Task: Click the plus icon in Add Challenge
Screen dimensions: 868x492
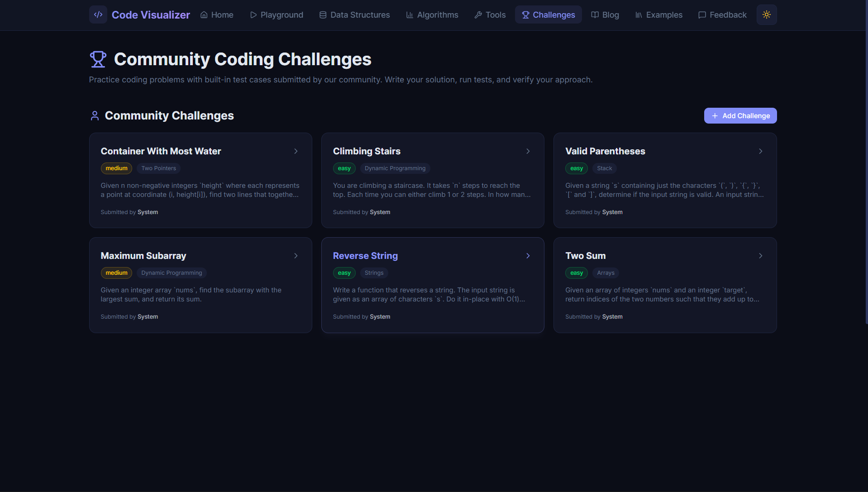Action: pyautogui.click(x=715, y=116)
